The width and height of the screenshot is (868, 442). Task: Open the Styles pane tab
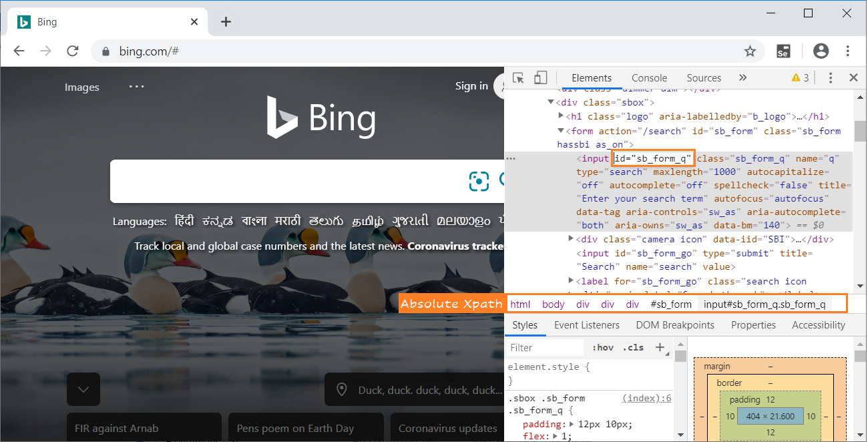coord(525,325)
